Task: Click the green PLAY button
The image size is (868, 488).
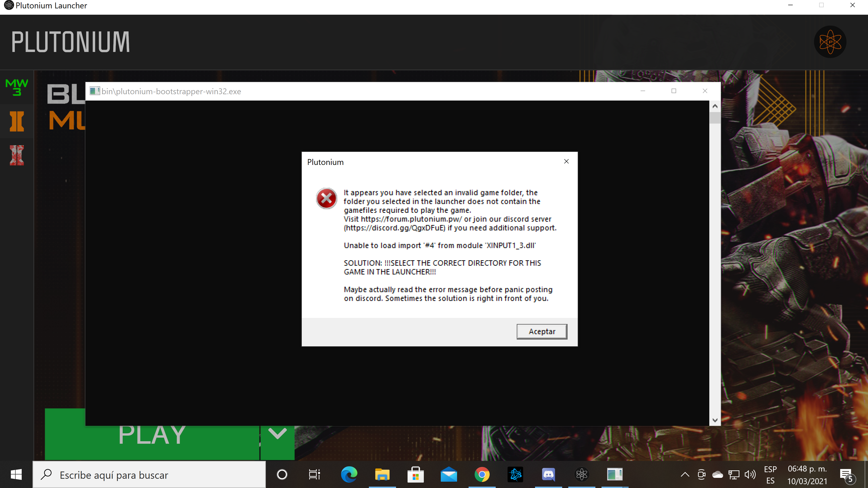Action: click(x=152, y=434)
